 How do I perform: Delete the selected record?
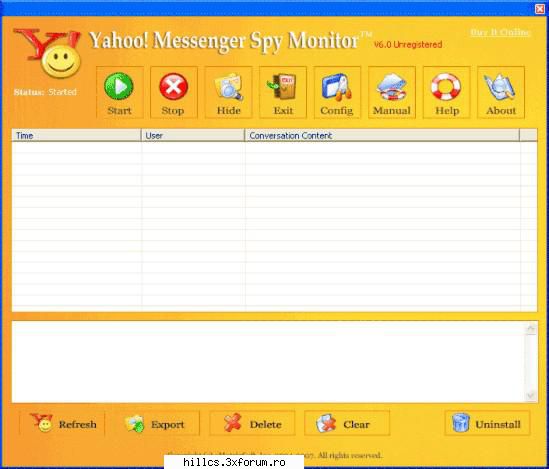click(252, 424)
